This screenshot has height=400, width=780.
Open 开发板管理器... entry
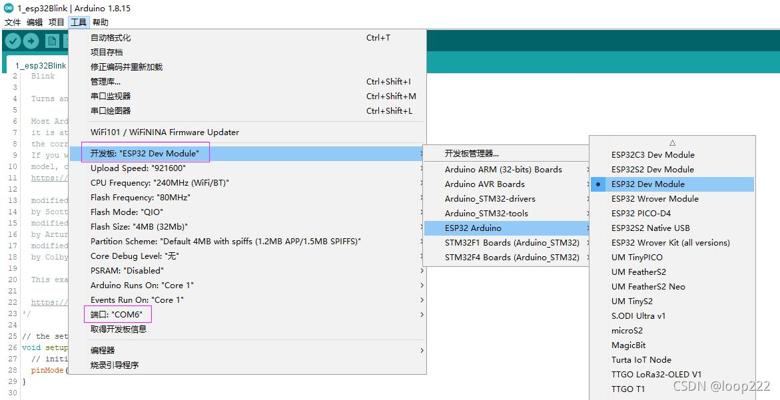click(506, 154)
